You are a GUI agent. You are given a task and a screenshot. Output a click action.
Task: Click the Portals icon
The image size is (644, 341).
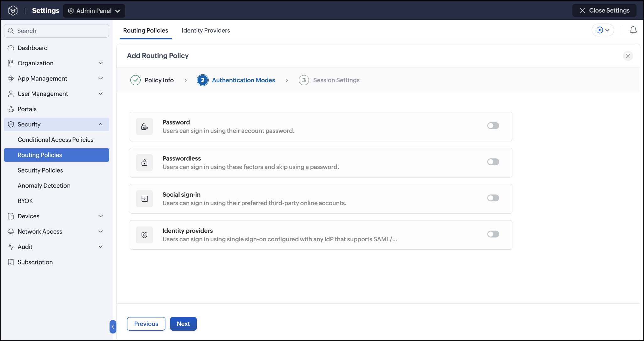click(11, 109)
